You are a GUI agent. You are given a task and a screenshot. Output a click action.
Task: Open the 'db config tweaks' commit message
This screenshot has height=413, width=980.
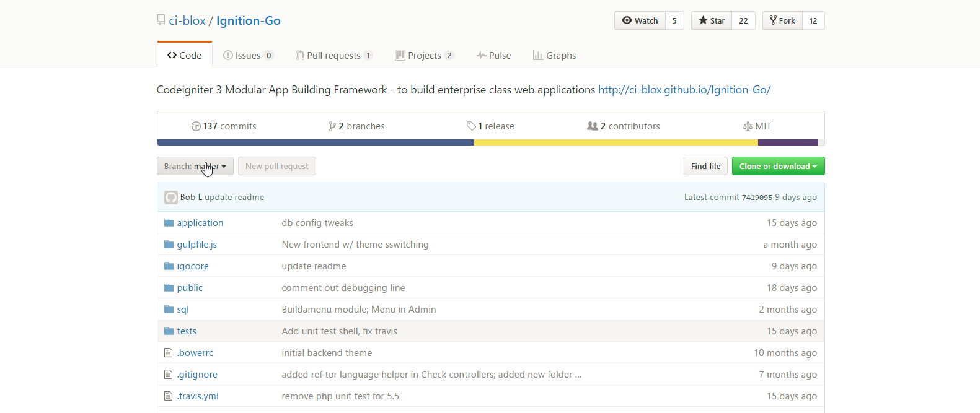pyautogui.click(x=317, y=223)
